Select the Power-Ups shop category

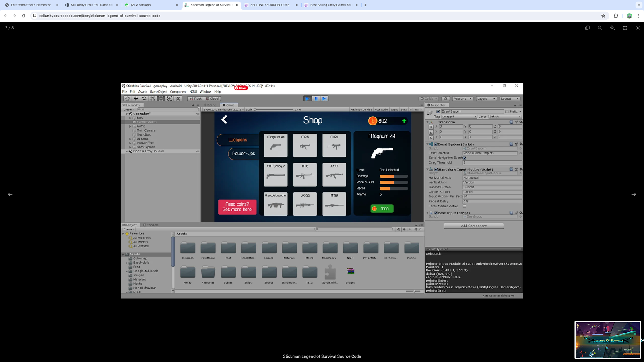(244, 154)
